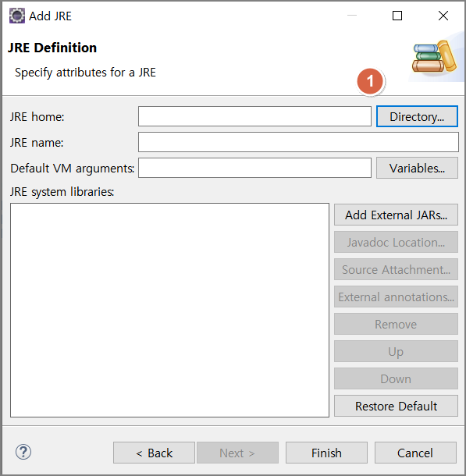
Task: Click into Default VM arguments field
Action: click(x=254, y=168)
